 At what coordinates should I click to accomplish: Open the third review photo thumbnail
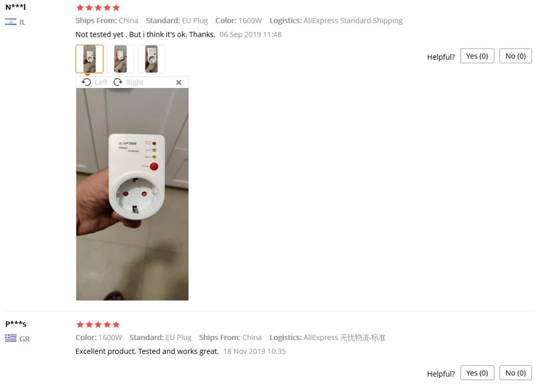[x=152, y=59]
